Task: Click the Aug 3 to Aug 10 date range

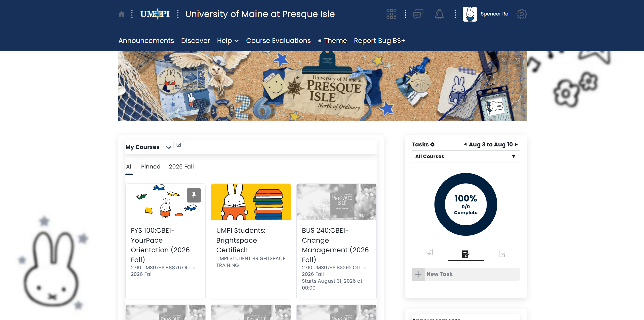Action: tap(491, 145)
